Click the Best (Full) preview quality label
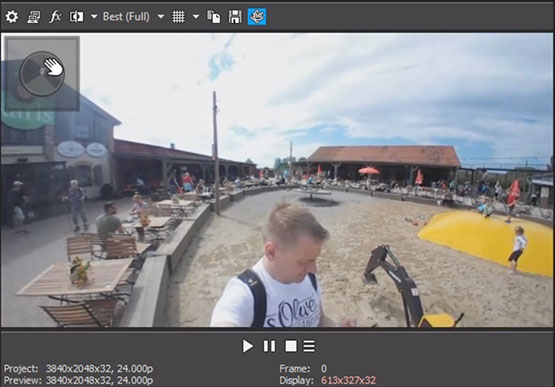 pos(126,17)
